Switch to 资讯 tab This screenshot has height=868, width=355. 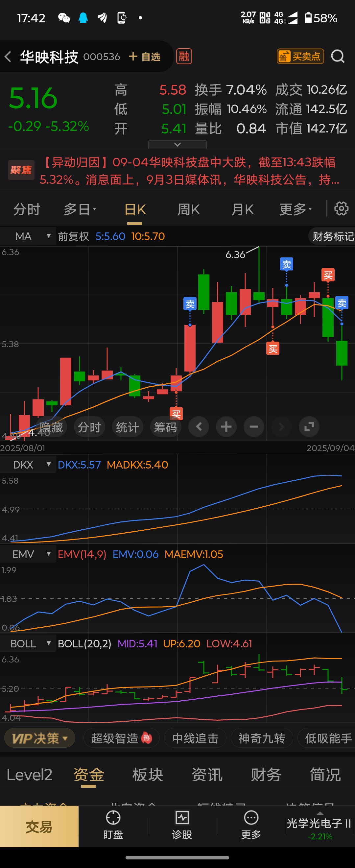pyautogui.click(x=207, y=774)
